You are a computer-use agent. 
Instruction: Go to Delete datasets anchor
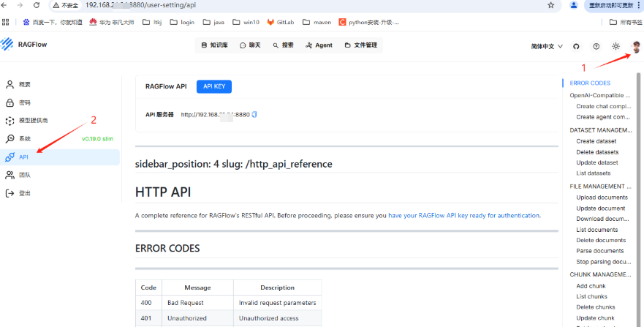[597, 152]
